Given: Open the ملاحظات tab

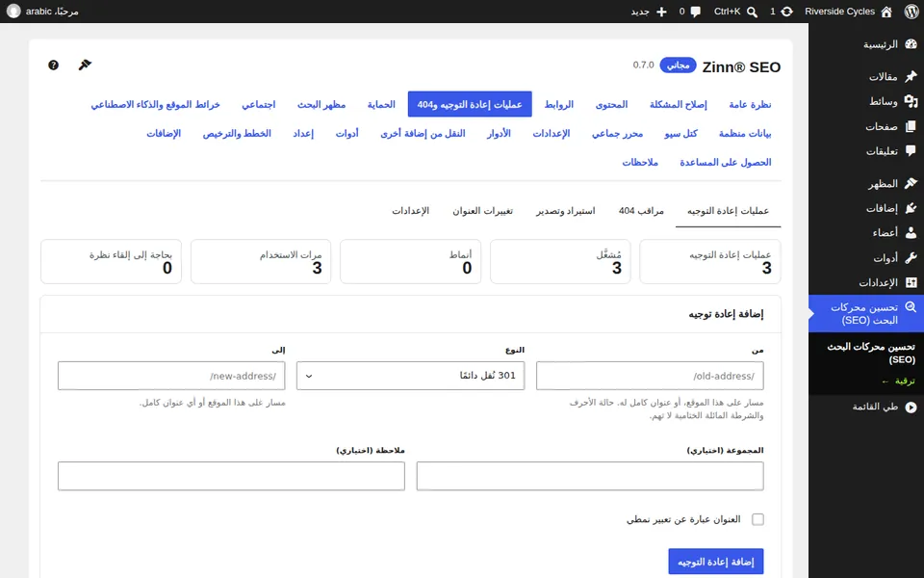Looking at the screenshot, I should [x=640, y=162].
